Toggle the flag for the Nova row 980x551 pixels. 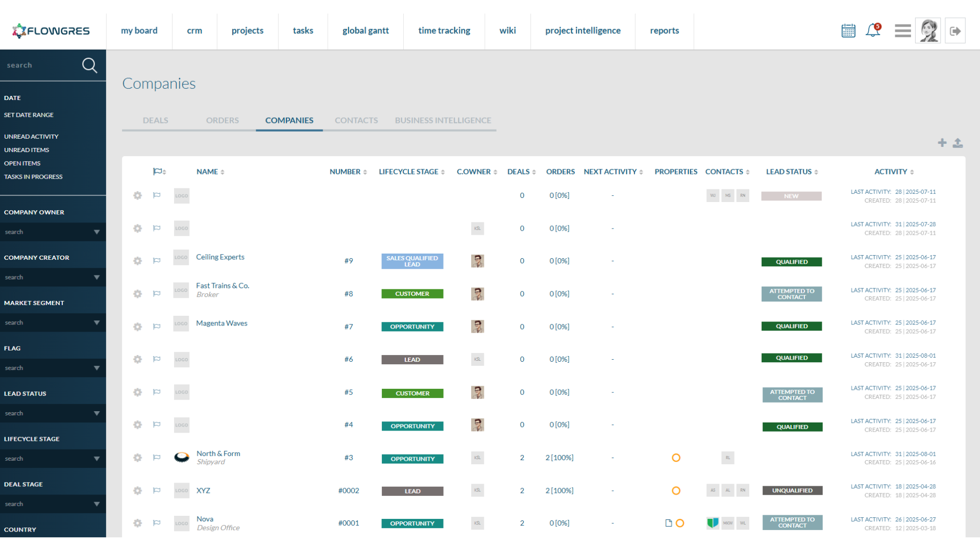pos(157,523)
